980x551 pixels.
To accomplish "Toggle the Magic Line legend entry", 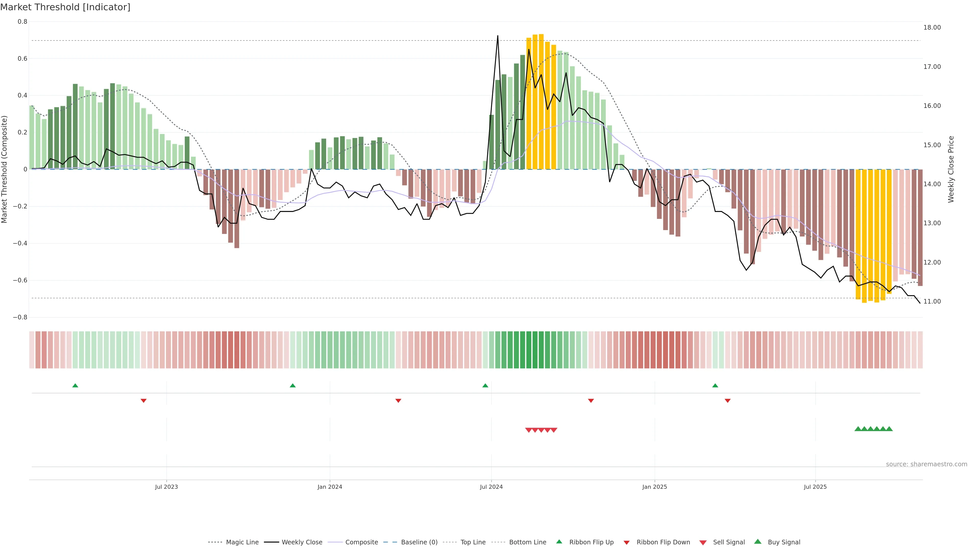I will [242, 542].
